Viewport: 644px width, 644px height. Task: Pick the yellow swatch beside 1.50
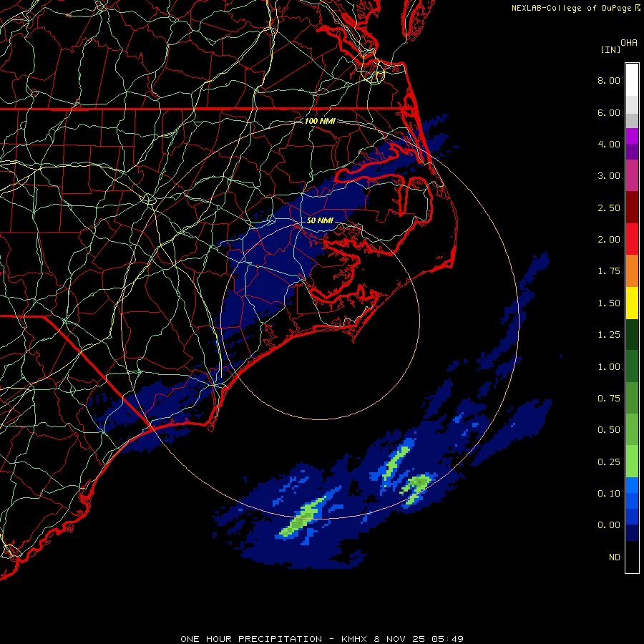(x=632, y=303)
